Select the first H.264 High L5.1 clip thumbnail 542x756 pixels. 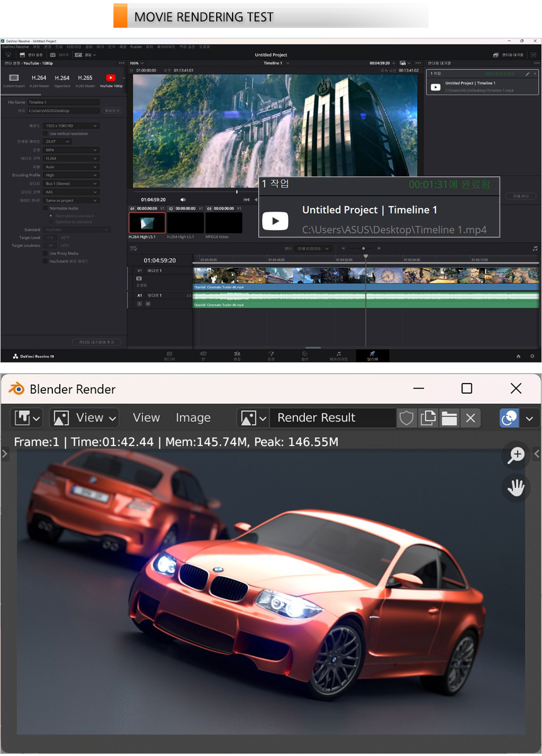[147, 222]
